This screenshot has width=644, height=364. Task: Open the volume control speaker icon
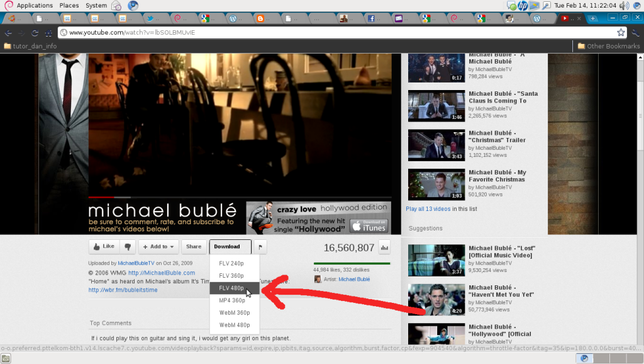click(x=625, y=5)
